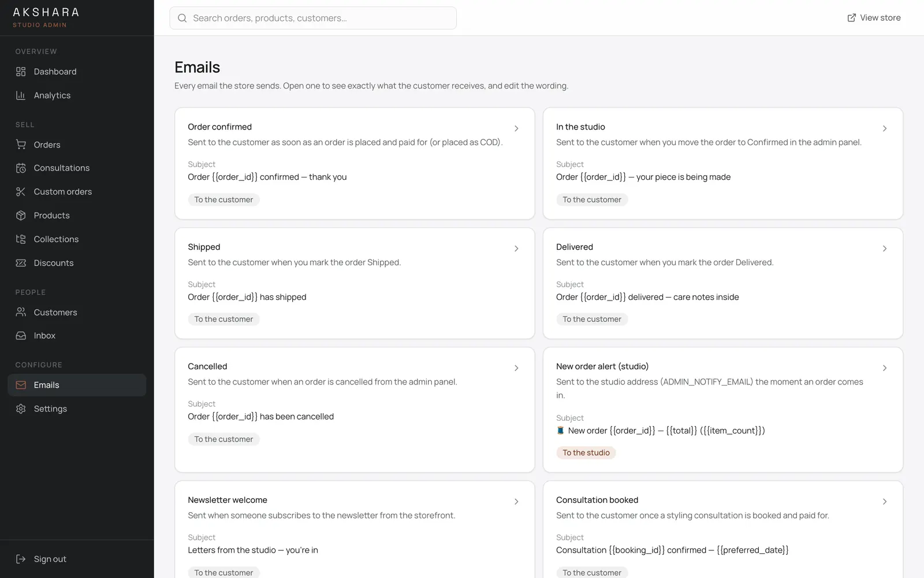Click the Settings menu label
Image resolution: width=924 pixels, height=578 pixels.
point(50,409)
